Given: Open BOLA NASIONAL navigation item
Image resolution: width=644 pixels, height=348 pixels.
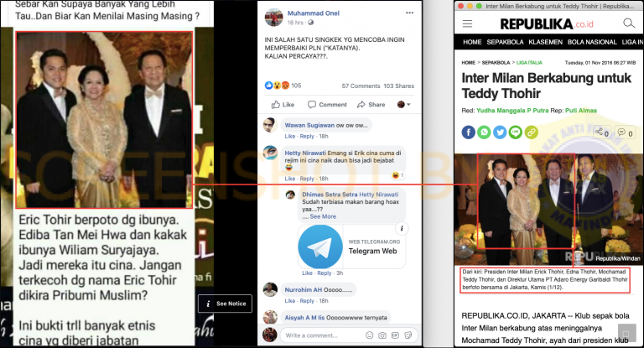Looking at the screenshot, I should coord(592,42).
